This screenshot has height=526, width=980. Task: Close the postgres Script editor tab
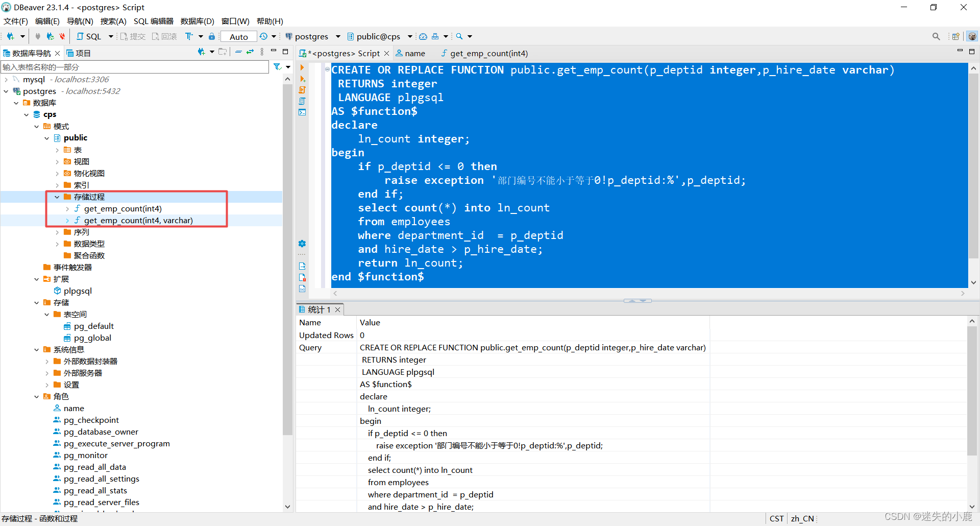(387, 53)
